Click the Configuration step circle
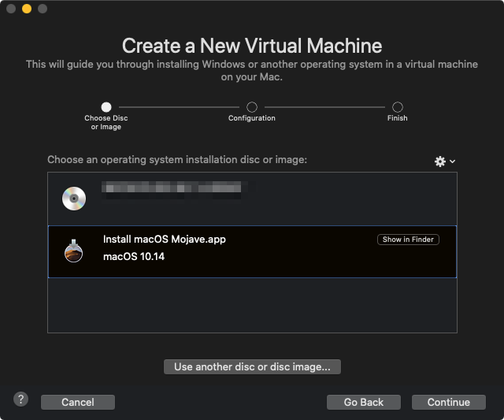Image resolution: width=504 pixels, height=420 pixels. click(x=252, y=107)
